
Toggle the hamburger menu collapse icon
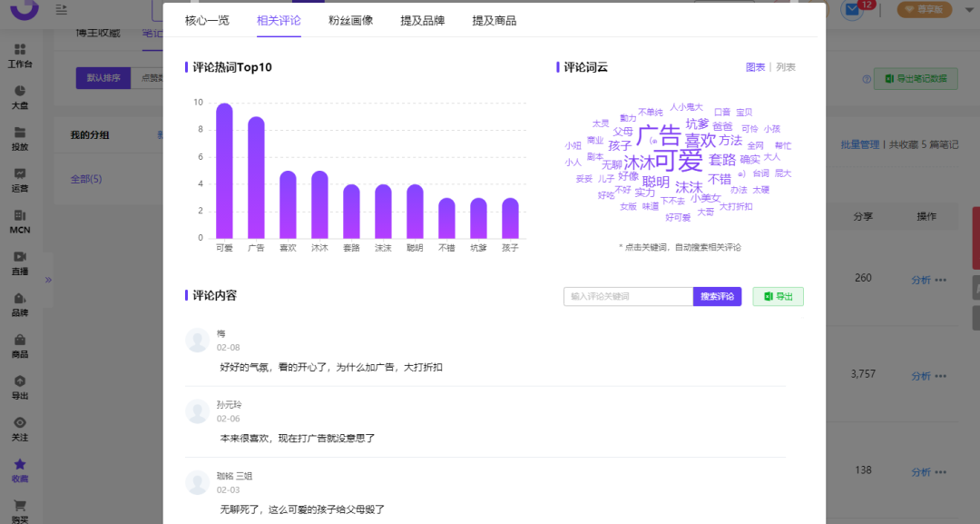62,9
